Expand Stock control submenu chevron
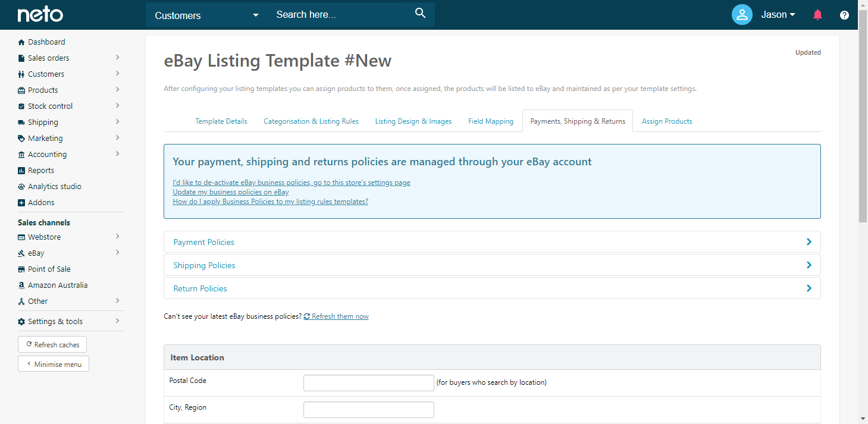Image resolution: width=868 pixels, height=424 pixels. click(117, 106)
